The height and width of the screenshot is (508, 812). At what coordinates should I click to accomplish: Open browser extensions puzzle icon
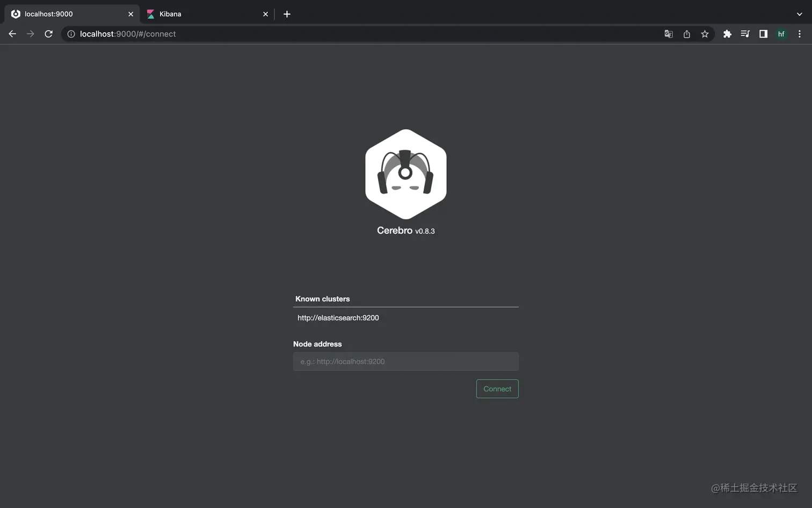727,34
